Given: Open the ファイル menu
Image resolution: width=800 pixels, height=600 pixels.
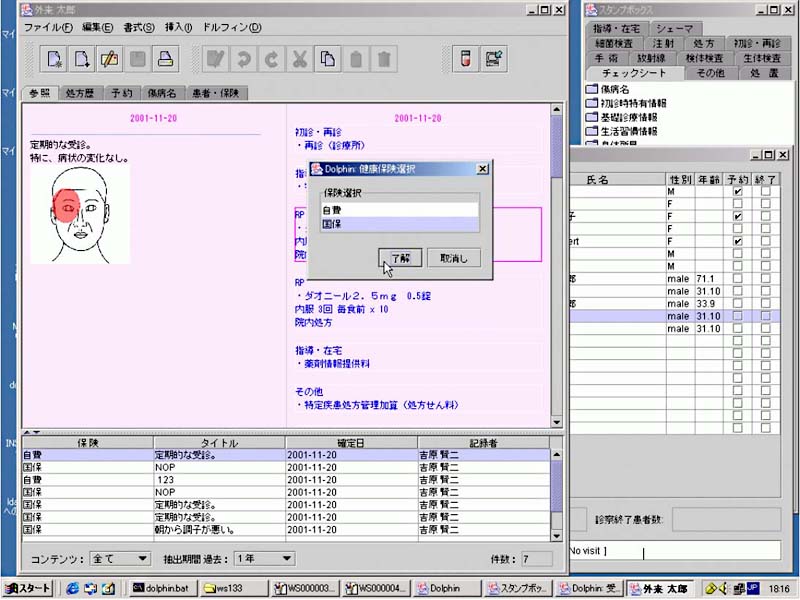Looking at the screenshot, I should [47, 27].
